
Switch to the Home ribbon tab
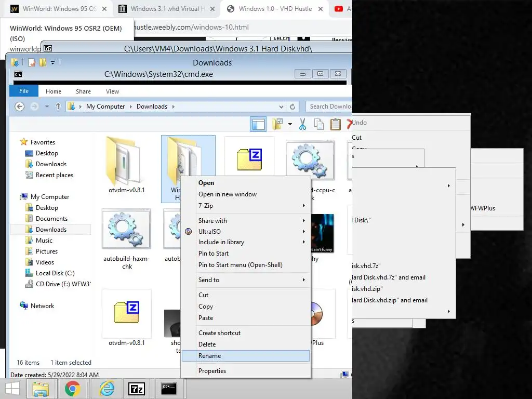pyautogui.click(x=54, y=91)
